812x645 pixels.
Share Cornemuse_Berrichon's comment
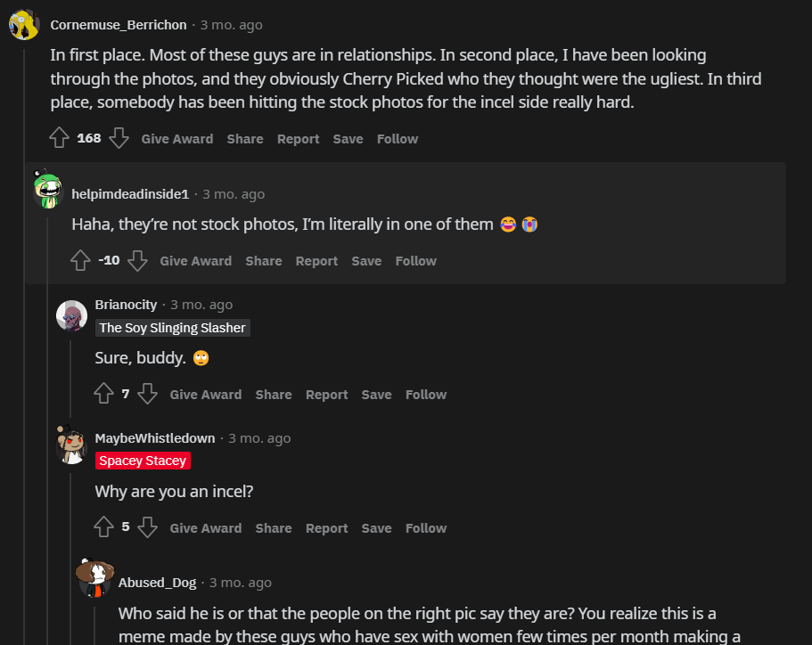tap(245, 139)
